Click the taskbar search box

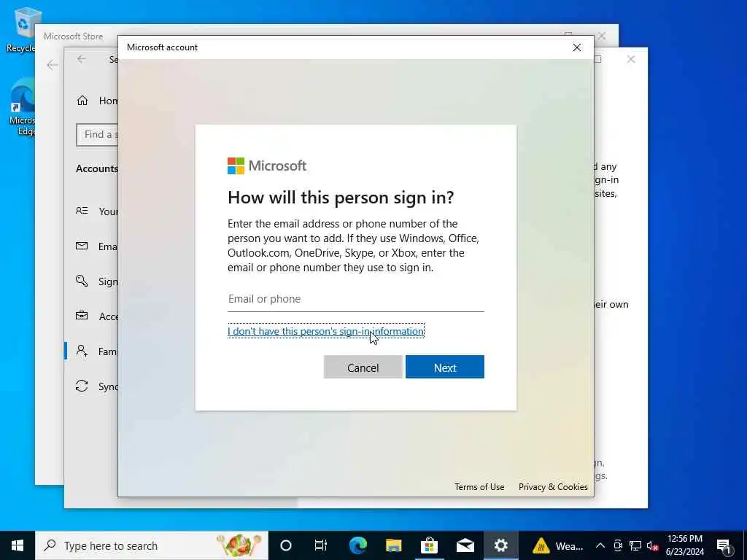[x=152, y=545]
